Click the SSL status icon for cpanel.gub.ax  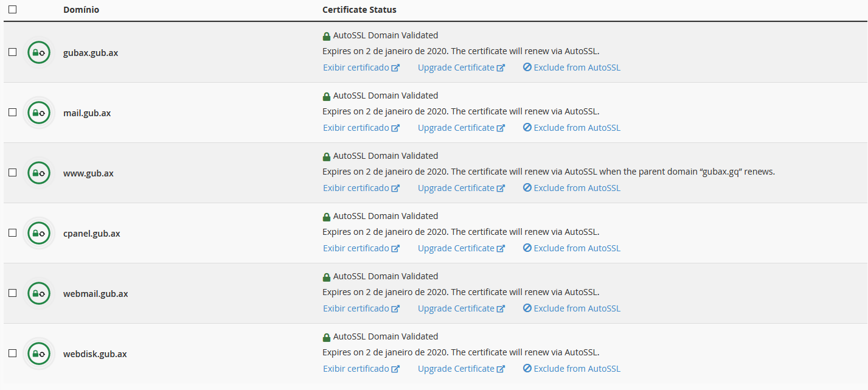[39, 233]
